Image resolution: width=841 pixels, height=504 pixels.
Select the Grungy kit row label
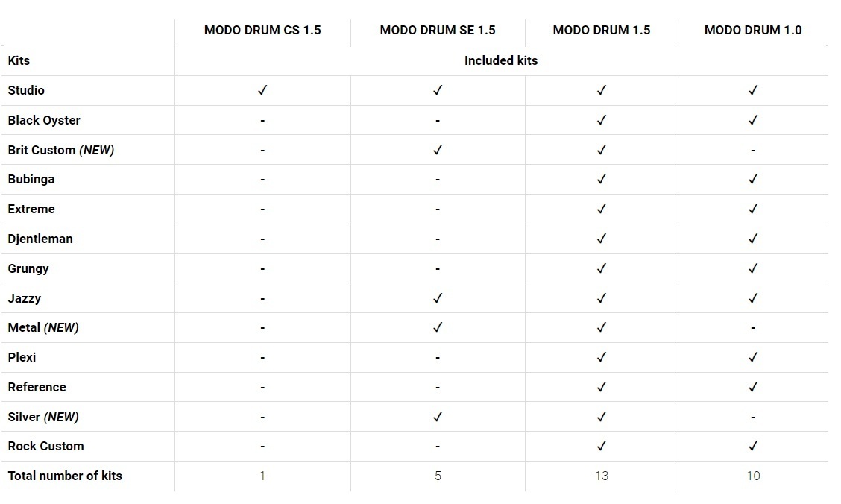click(x=28, y=268)
